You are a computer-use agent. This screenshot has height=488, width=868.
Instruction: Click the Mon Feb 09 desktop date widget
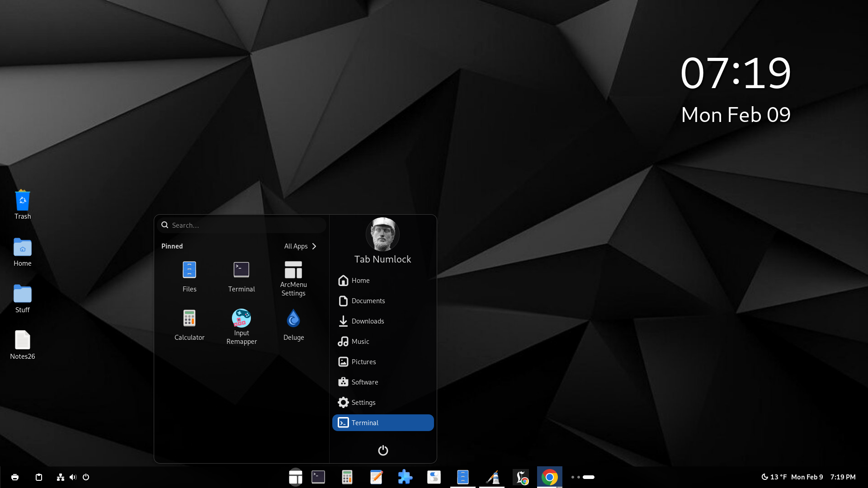(736, 115)
